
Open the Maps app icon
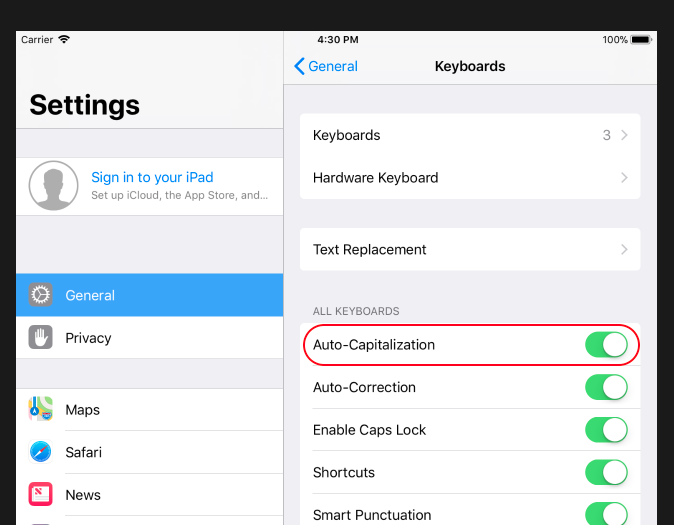tap(40, 409)
